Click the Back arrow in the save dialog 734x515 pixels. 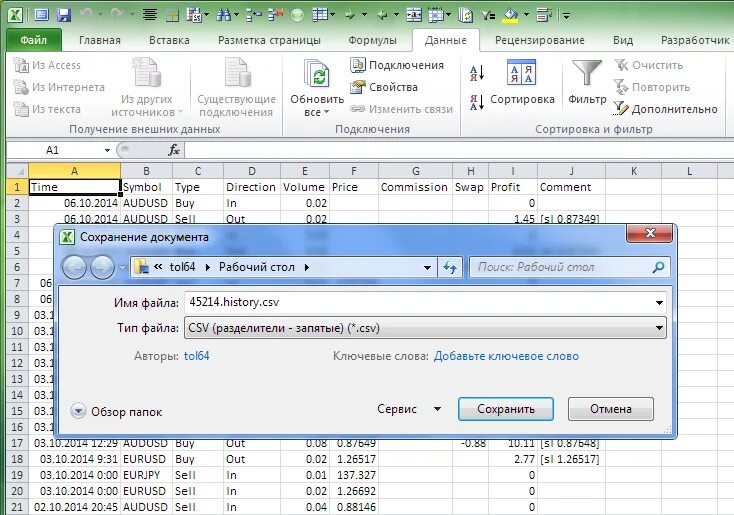74,267
